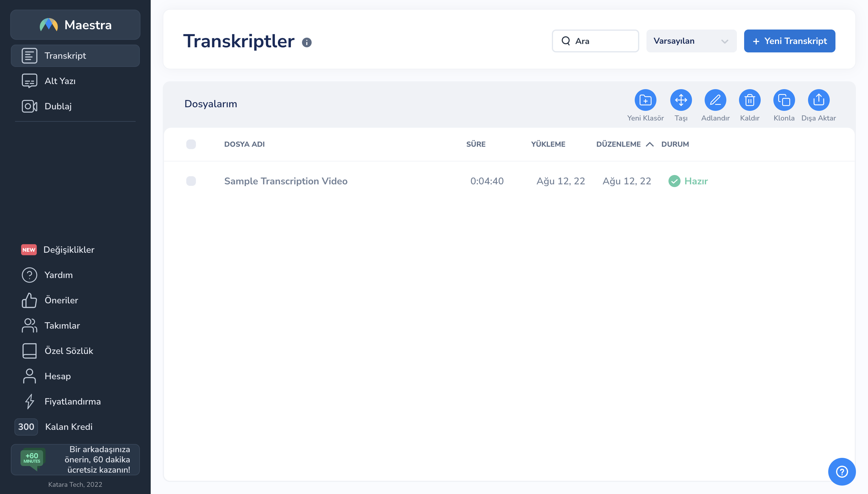
Task: Click the Yeni Transkript button
Action: click(x=789, y=41)
